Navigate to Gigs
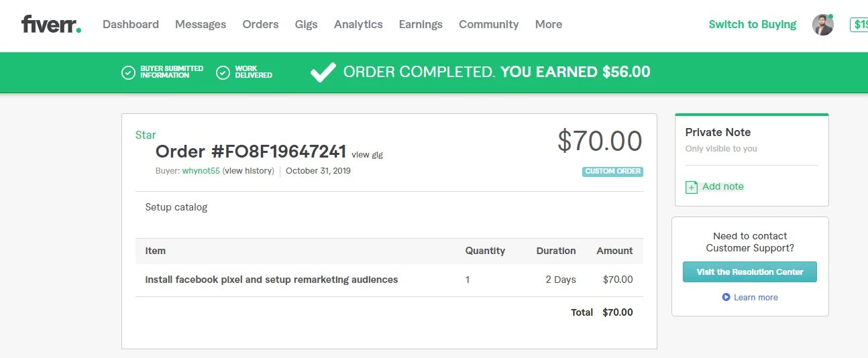Viewport: 868px width, 358px height. 306,25
